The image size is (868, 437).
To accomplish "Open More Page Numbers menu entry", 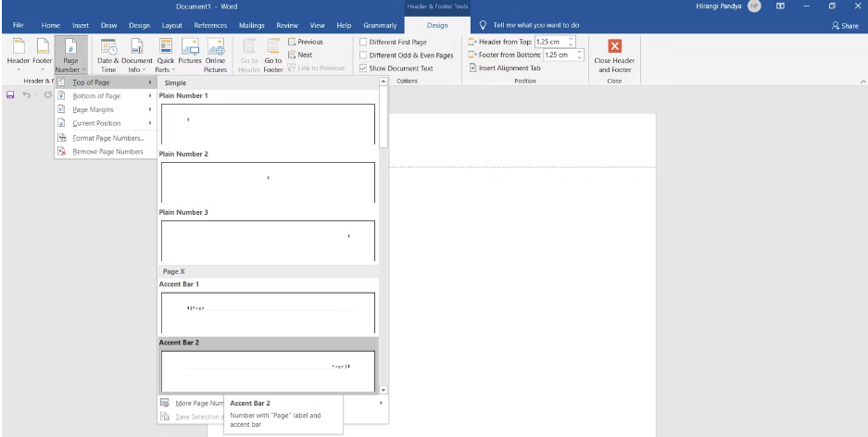I will pyautogui.click(x=273, y=404).
